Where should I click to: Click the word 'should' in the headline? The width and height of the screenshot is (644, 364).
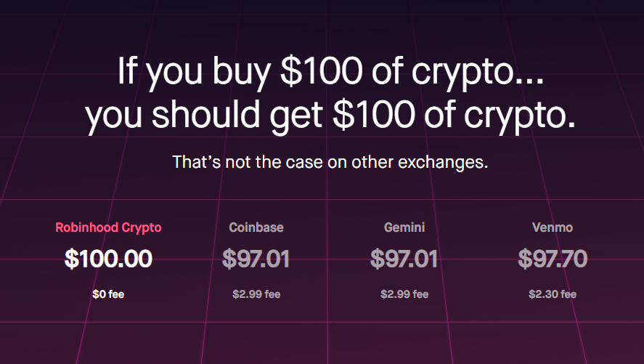point(205,114)
